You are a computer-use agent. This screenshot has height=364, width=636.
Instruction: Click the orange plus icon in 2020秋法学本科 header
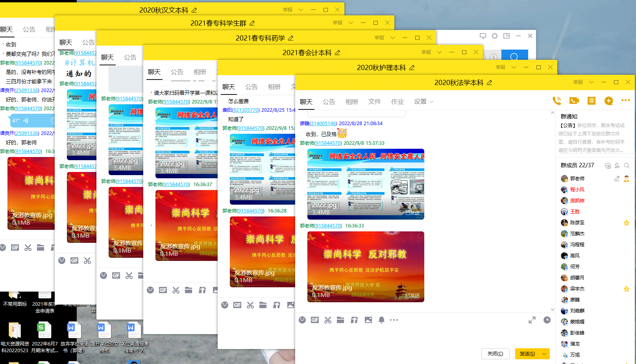(608, 101)
